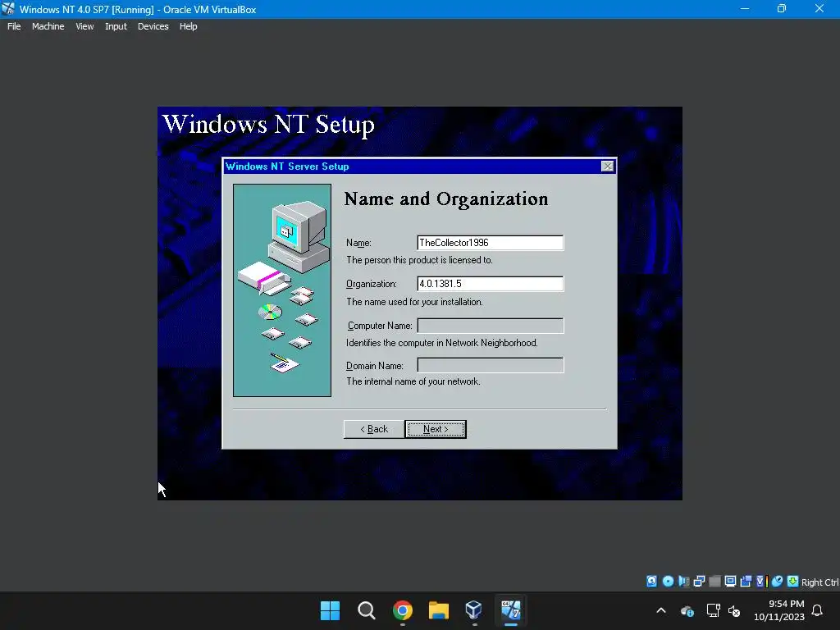Viewport: 840px width, 630px height.
Task: Open taskbar Search
Action: [x=367, y=610]
